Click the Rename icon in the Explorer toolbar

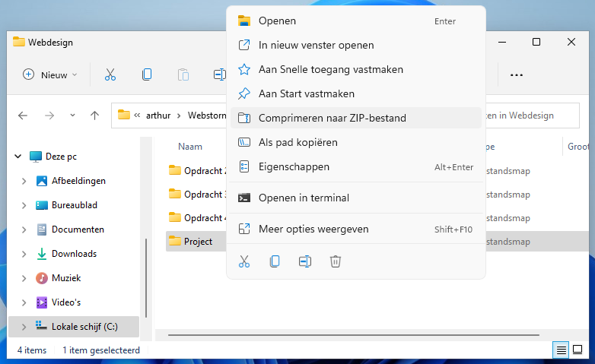tap(220, 74)
